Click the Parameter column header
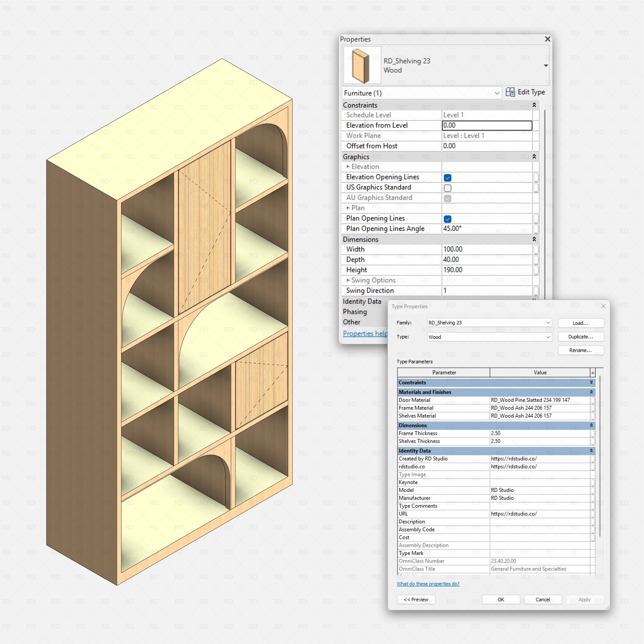 444,373
